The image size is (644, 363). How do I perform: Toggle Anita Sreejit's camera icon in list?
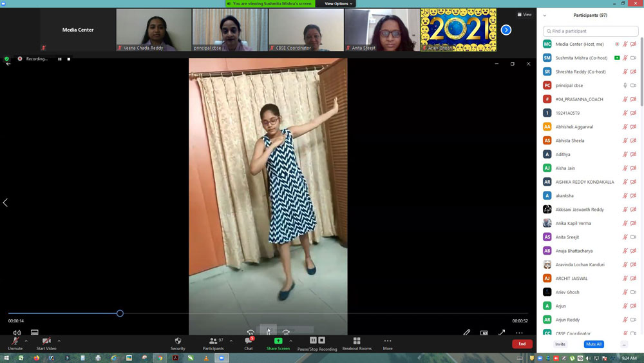(633, 237)
